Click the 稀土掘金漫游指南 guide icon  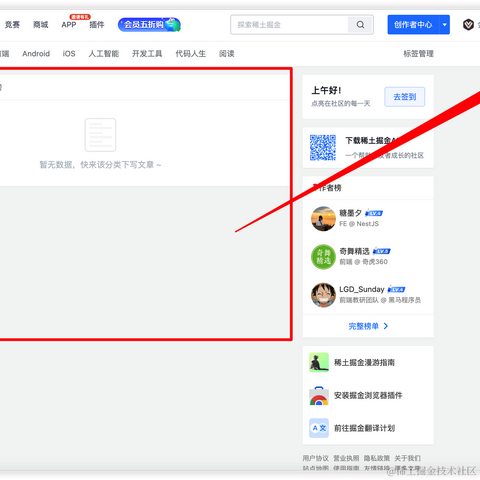coord(319,362)
